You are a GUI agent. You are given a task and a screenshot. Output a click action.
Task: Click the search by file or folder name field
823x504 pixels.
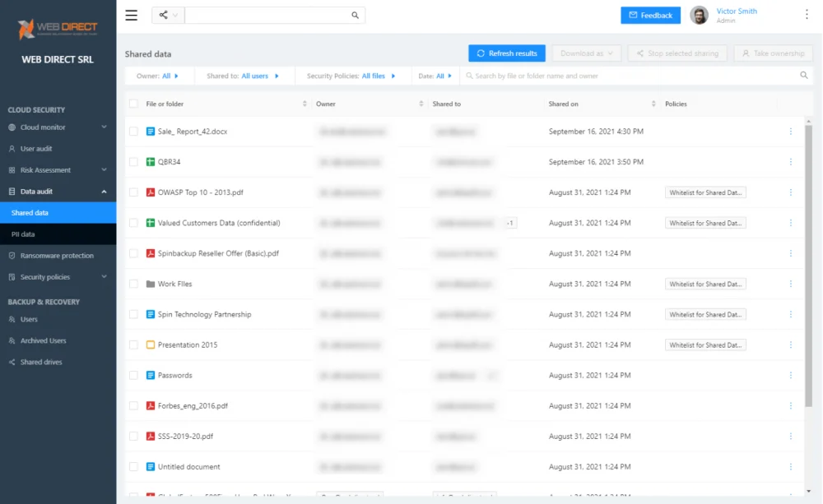[635, 76]
